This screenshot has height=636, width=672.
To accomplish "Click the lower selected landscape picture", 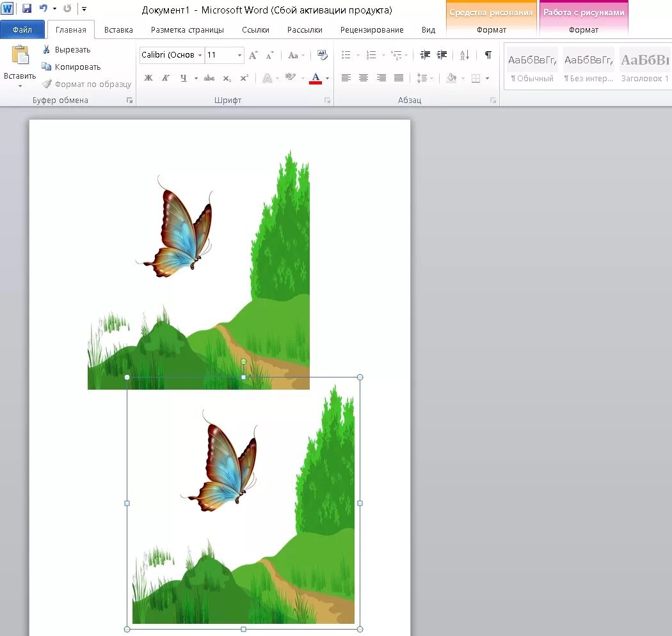I will pos(243,504).
